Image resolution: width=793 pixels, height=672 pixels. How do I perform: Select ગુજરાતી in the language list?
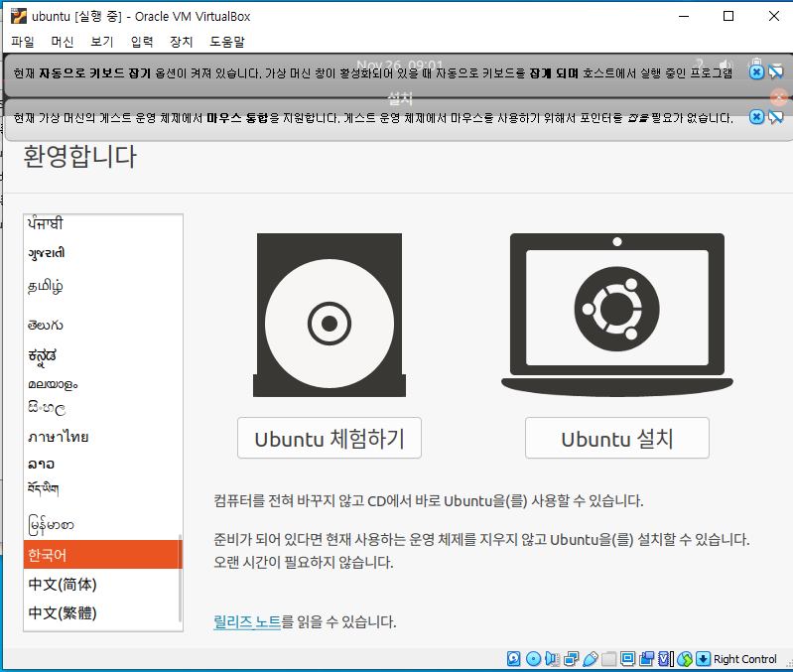(x=101, y=252)
